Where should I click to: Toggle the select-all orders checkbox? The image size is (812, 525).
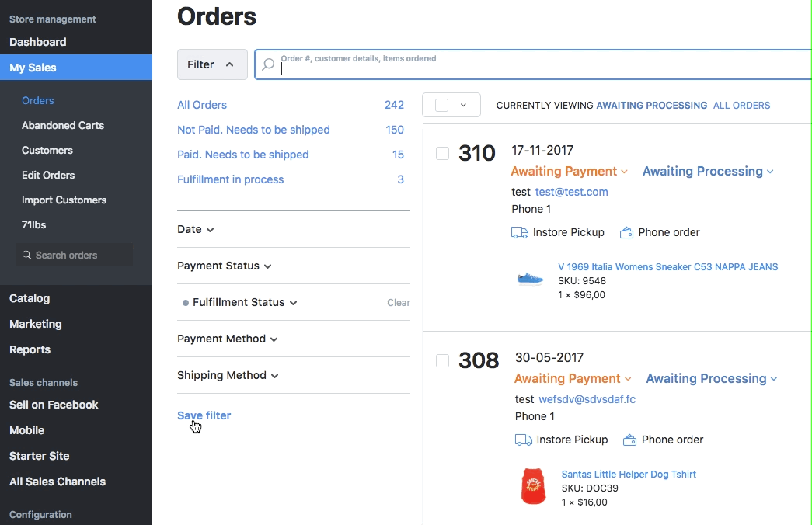pyautogui.click(x=441, y=105)
